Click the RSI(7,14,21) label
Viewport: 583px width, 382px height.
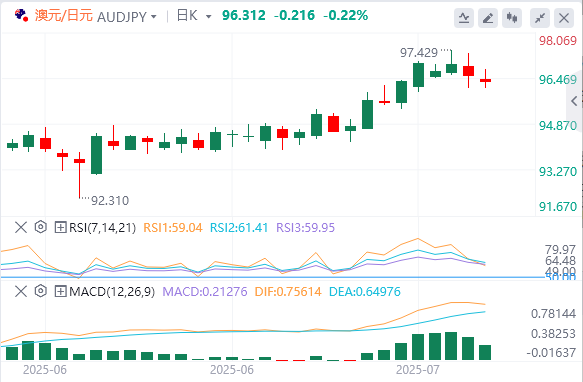pyautogui.click(x=103, y=227)
